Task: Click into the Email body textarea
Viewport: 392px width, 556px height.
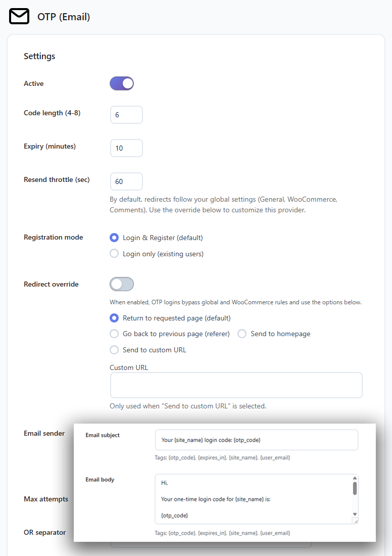Action: click(x=253, y=499)
